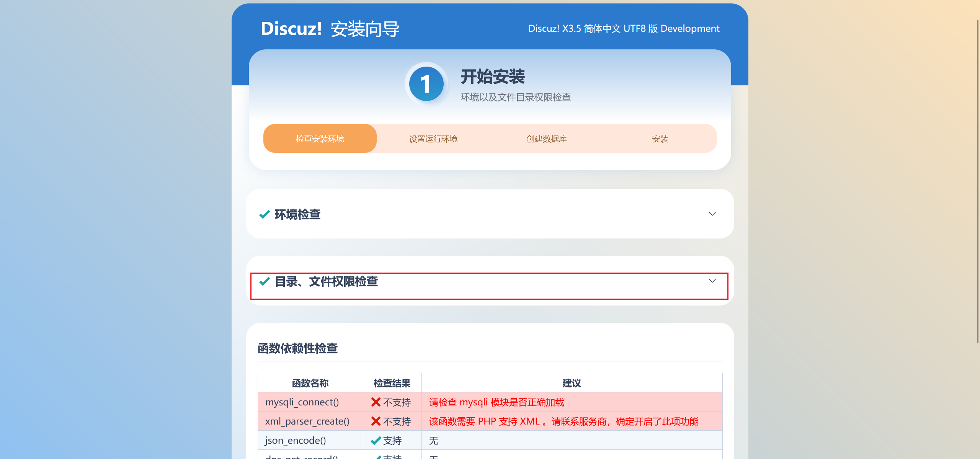
Task: Click the Discuz! logo text in header
Action: click(291, 29)
